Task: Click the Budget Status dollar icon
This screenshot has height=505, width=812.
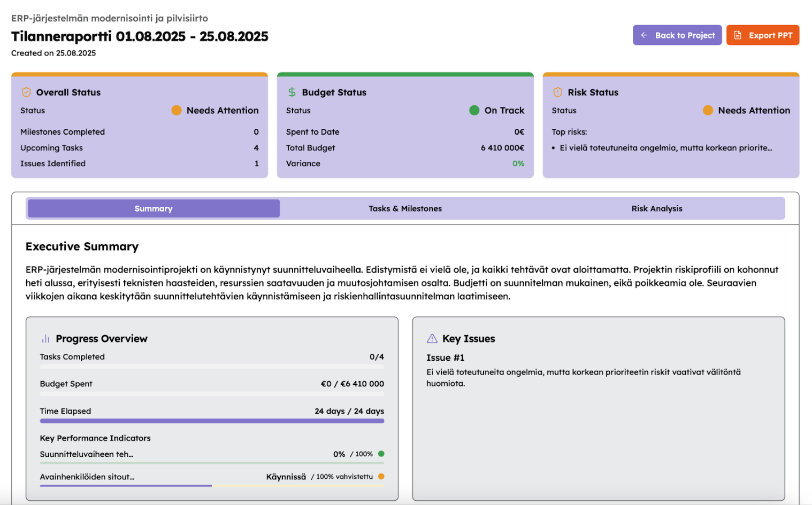Action: (292, 92)
